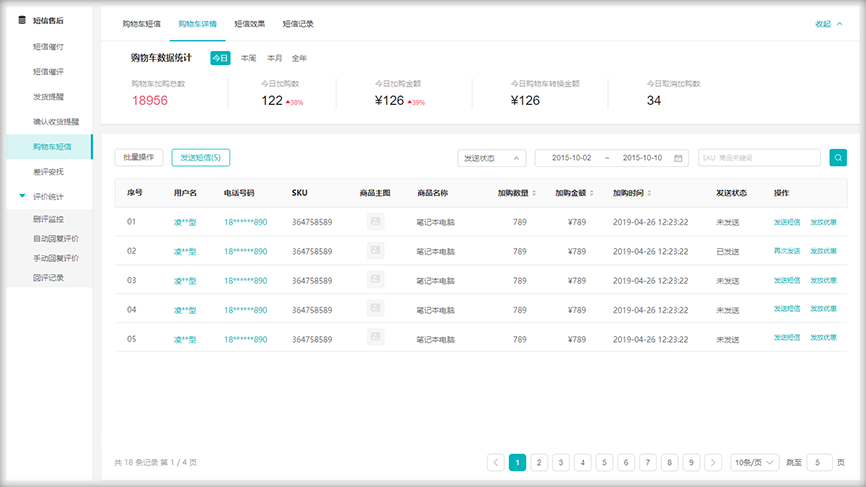Click 再次发送 link in row 02
This screenshot has width=866, height=487.
(x=787, y=251)
